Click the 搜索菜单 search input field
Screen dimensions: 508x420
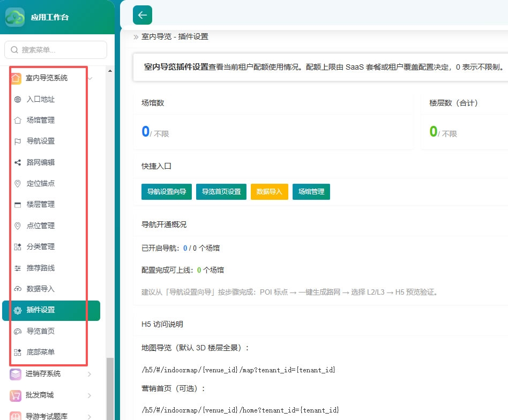click(x=56, y=50)
